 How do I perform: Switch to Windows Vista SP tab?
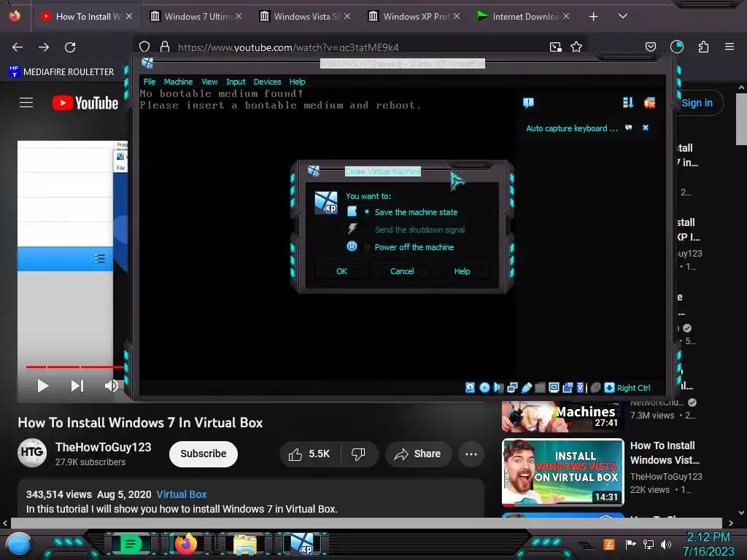coord(305,16)
